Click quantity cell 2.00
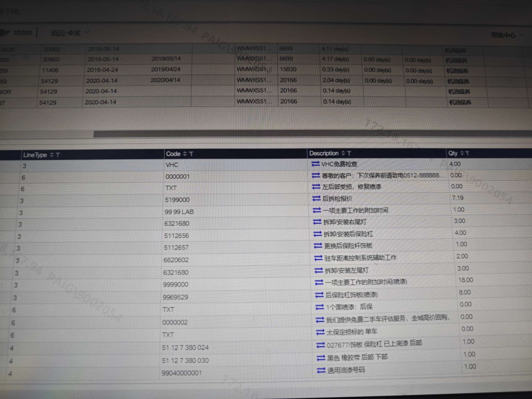The width and height of the screenshot is (532, 399). point(462,256)
